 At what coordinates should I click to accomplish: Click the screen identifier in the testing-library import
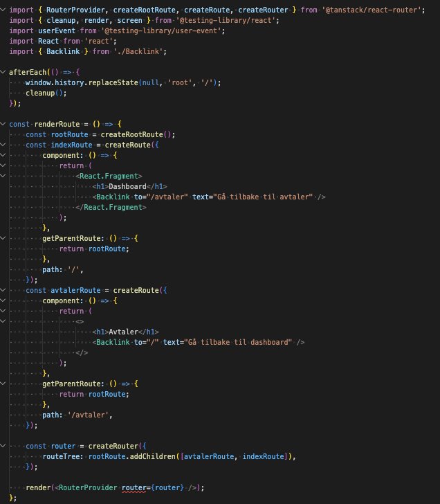coord(130,20)
